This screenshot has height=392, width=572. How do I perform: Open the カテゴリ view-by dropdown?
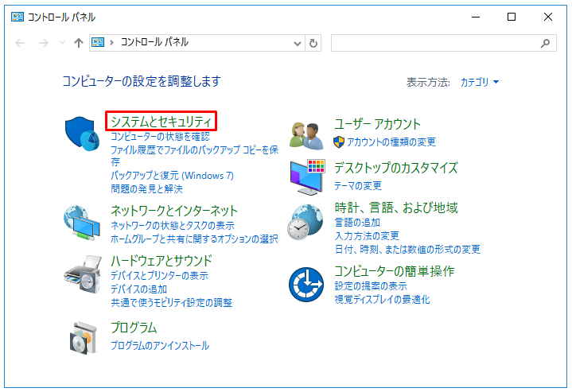(480, 82)
